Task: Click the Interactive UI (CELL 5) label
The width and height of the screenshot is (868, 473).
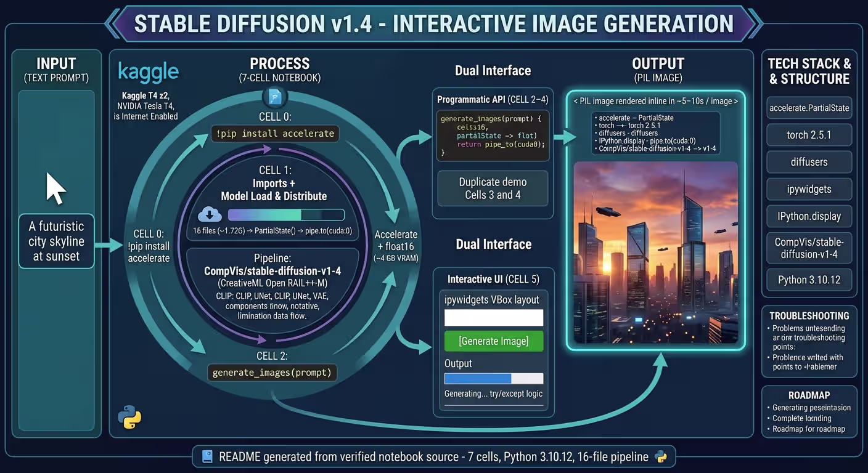Action: (x=493, y=279)
